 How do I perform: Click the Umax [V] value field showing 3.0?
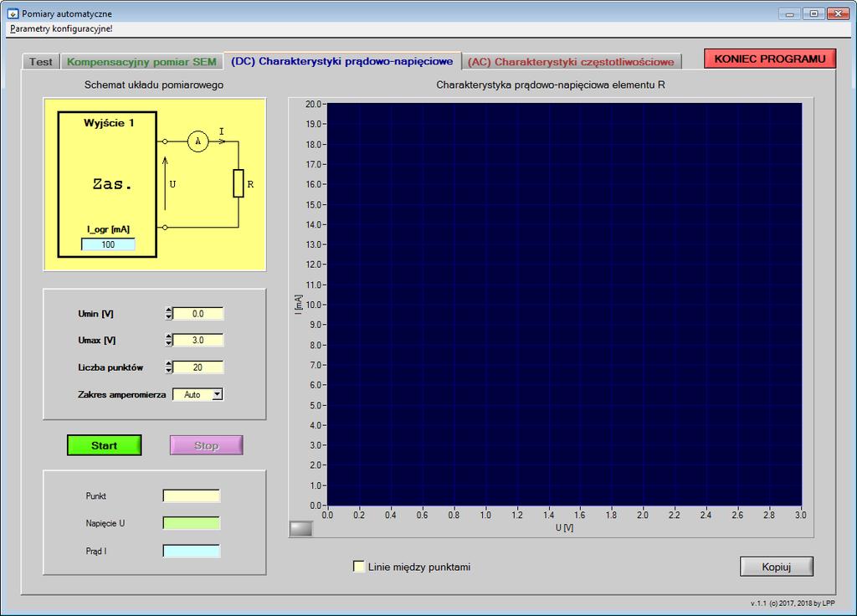coord(198,340)
